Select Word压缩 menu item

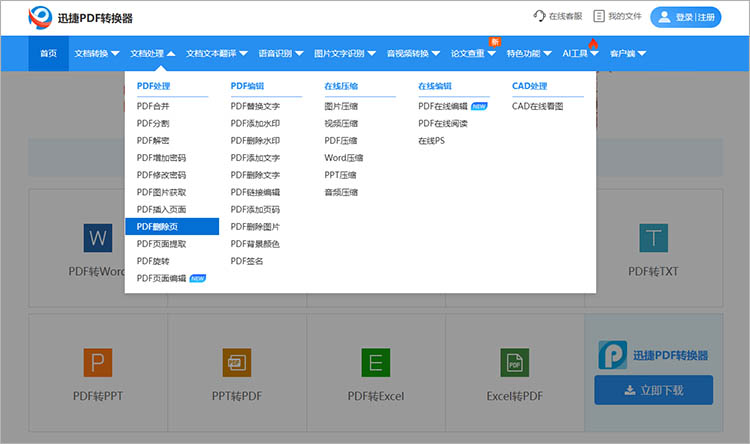point(343,158)
